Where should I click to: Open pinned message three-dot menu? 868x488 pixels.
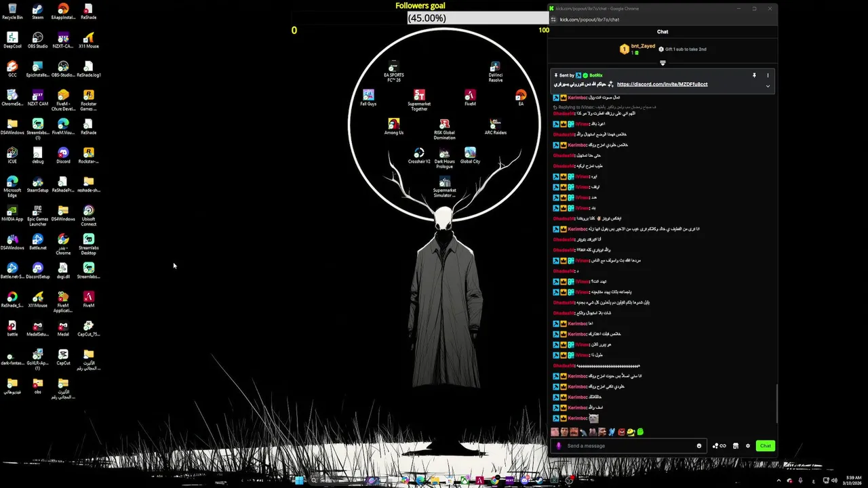click(768, 75)
